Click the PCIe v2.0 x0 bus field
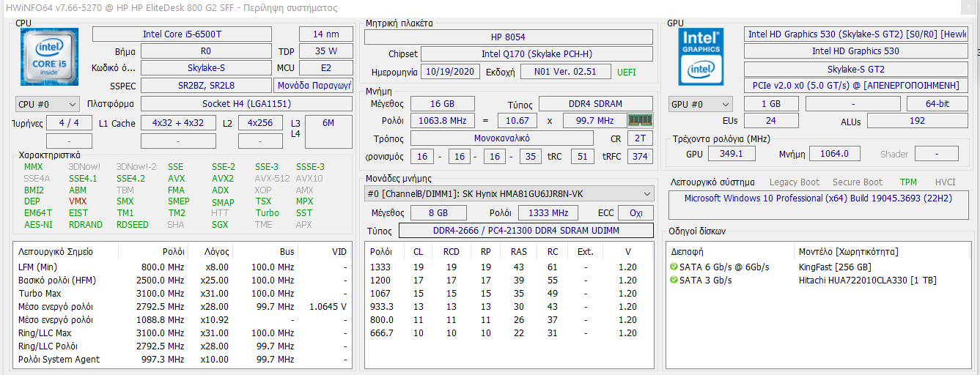The image size is (980, 375). coord(855,86)
